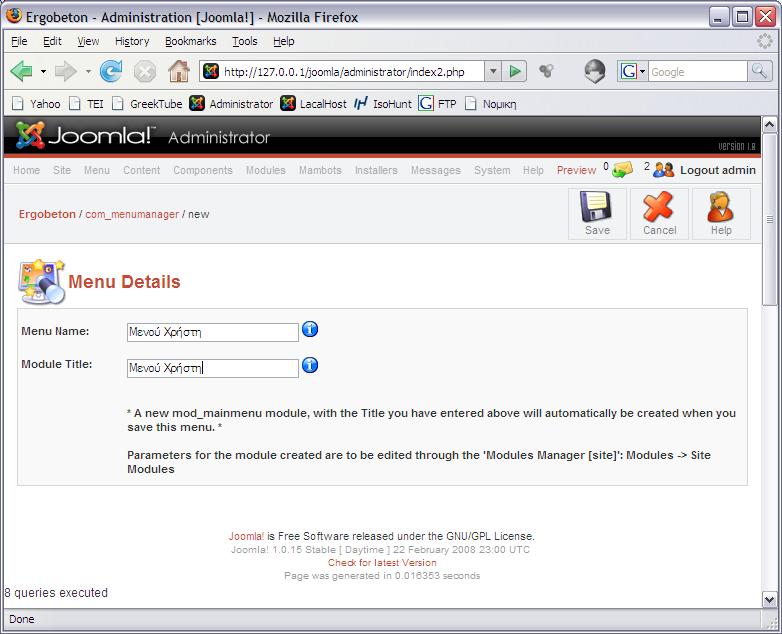
Task: Click the Google search magnifier icon
Action: pos(760,71)
